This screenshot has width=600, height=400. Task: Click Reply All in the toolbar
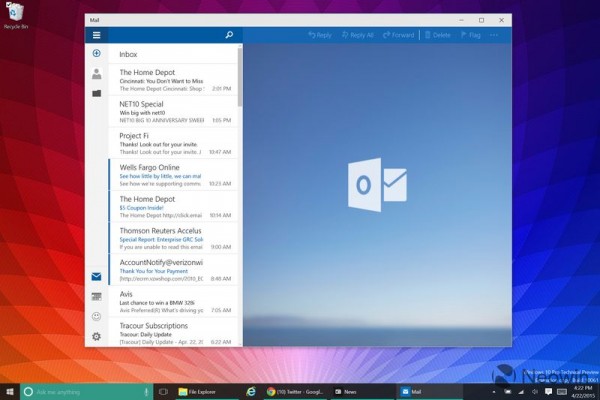point(356,35)
